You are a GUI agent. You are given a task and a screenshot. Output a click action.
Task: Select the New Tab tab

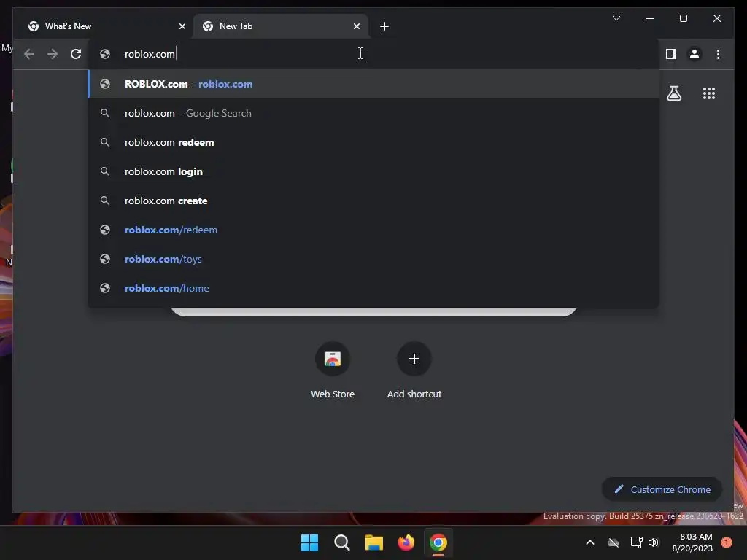coord(281,26)
